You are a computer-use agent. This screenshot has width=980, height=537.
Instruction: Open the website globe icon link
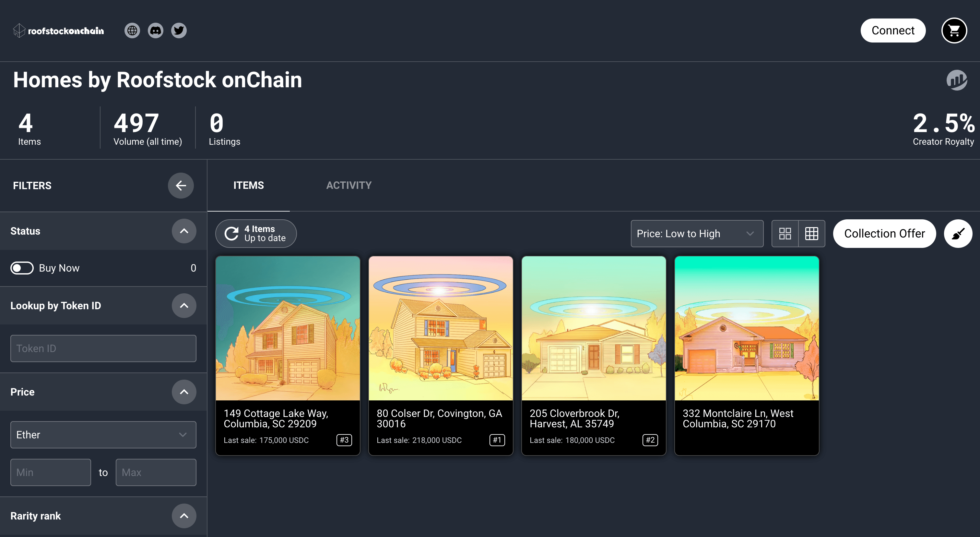tap(132, 31)
